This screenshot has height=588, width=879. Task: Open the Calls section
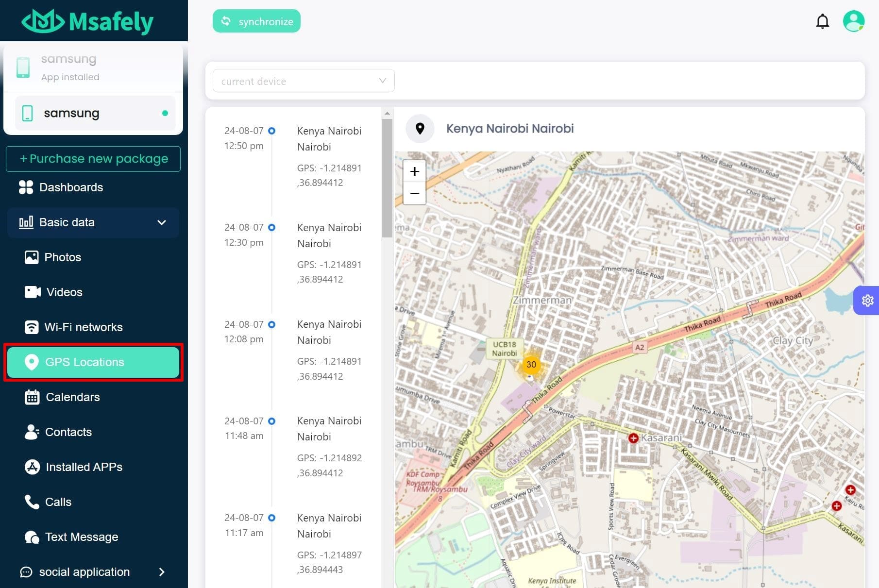58,502
